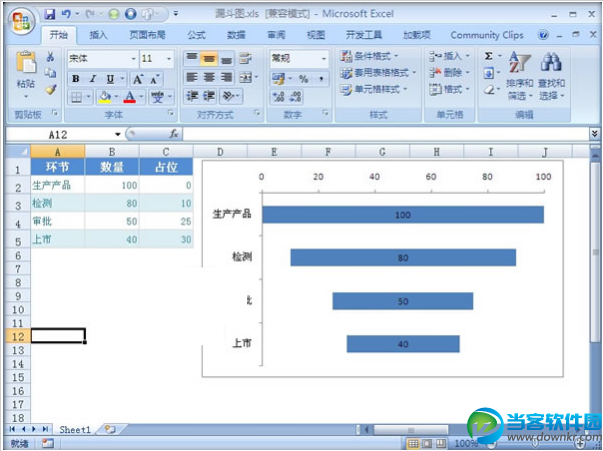Apply percent style format
Image resolution: width=603 pixels, height=451 pixels.
pyautogui.click(x=304, y=79)
